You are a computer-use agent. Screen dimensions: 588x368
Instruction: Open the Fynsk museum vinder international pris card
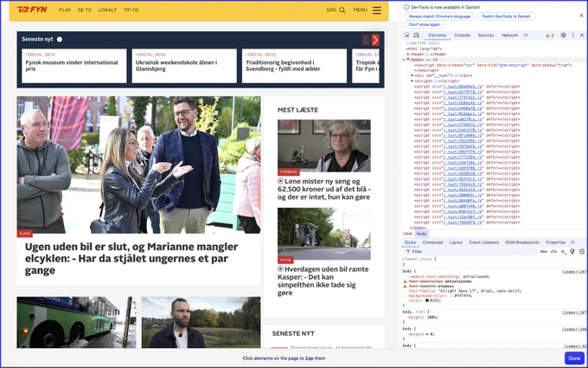(74, 66)
